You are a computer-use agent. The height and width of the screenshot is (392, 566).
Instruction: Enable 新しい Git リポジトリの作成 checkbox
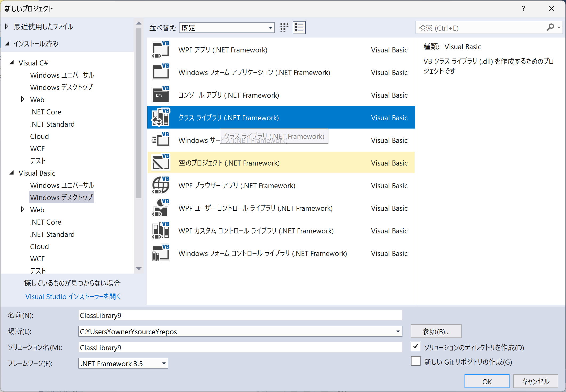pyautogui.click(x=416, y=361)
